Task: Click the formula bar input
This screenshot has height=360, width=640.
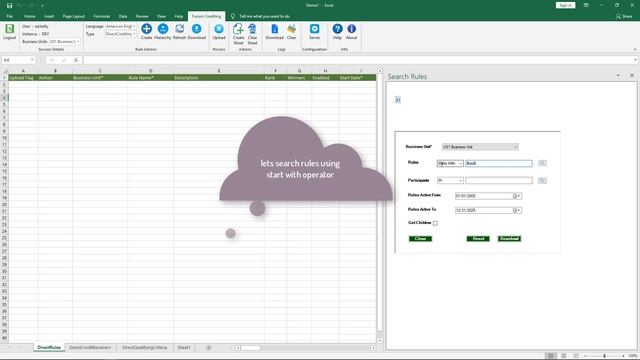Action: tap(359, 60)
